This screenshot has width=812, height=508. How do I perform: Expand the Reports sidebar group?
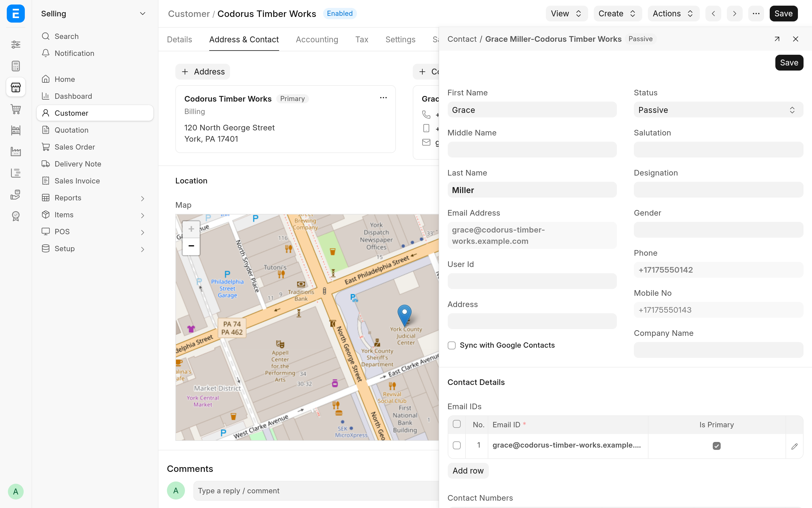(x=142, y=198)
